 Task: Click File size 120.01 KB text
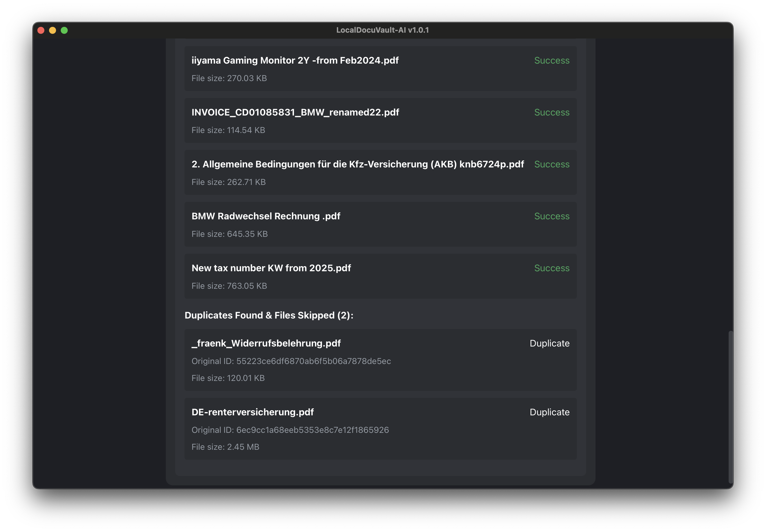coord(228,378)
